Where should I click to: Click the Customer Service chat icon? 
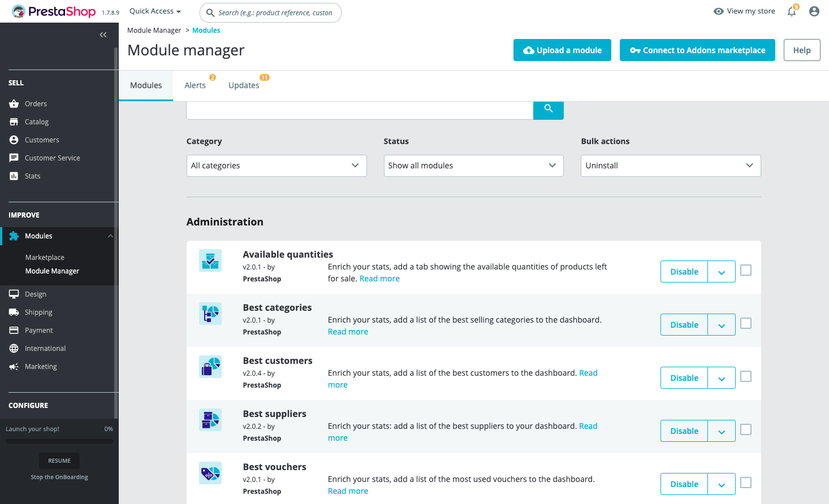click(x=14, y=158)
